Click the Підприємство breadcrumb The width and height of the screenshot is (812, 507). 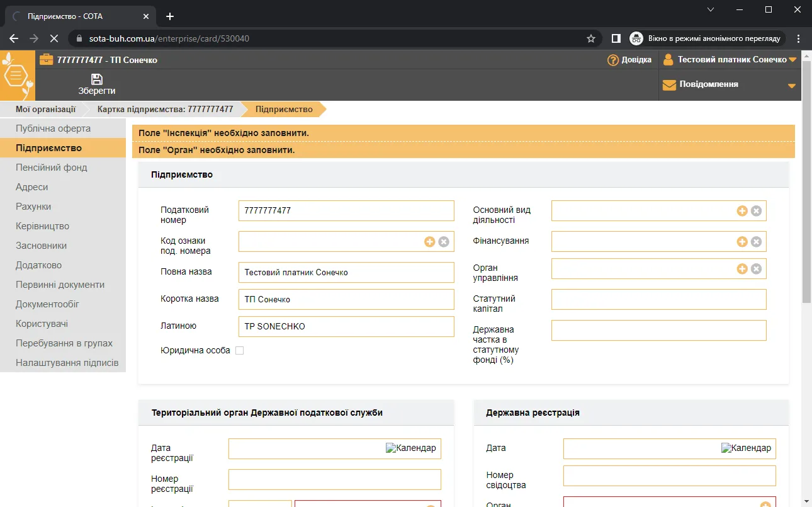click(284, 109)
